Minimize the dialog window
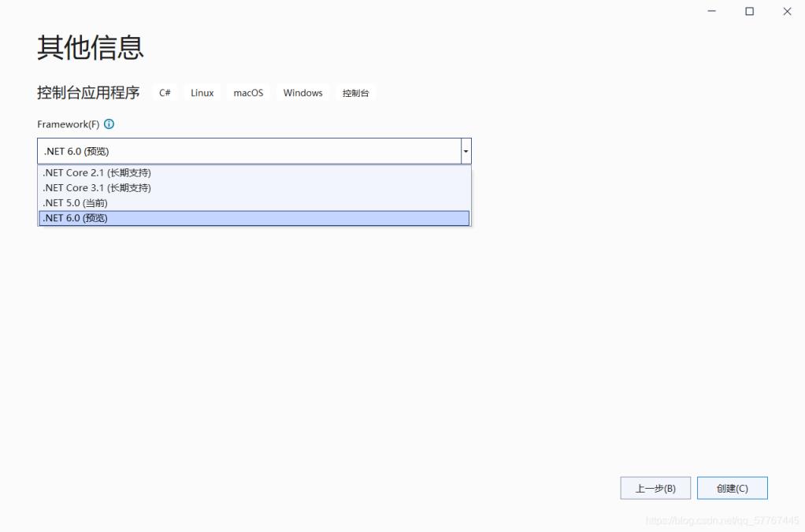Screen dimensions: 805x532 (711, 11)
